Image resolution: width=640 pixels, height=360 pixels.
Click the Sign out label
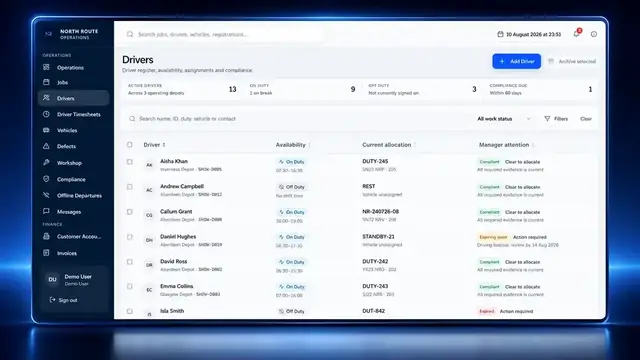[x=68, y=300]
